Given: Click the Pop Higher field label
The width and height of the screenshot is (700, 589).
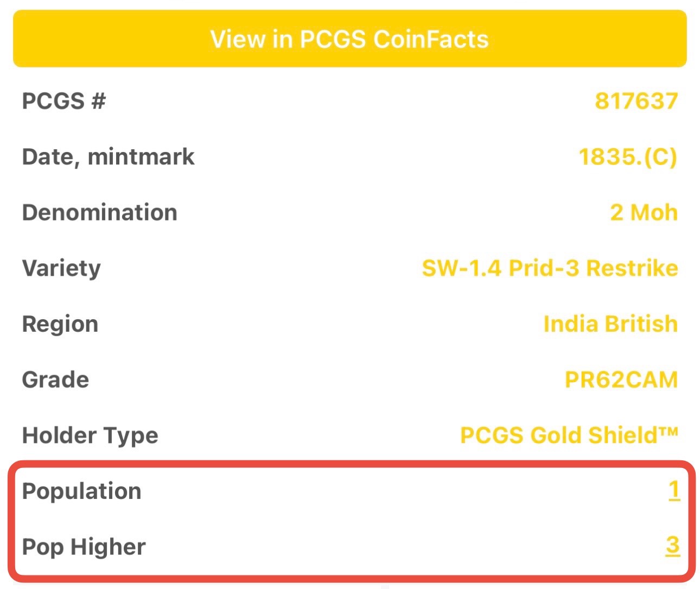Looking at the screenshot, I should click(84, 547).
